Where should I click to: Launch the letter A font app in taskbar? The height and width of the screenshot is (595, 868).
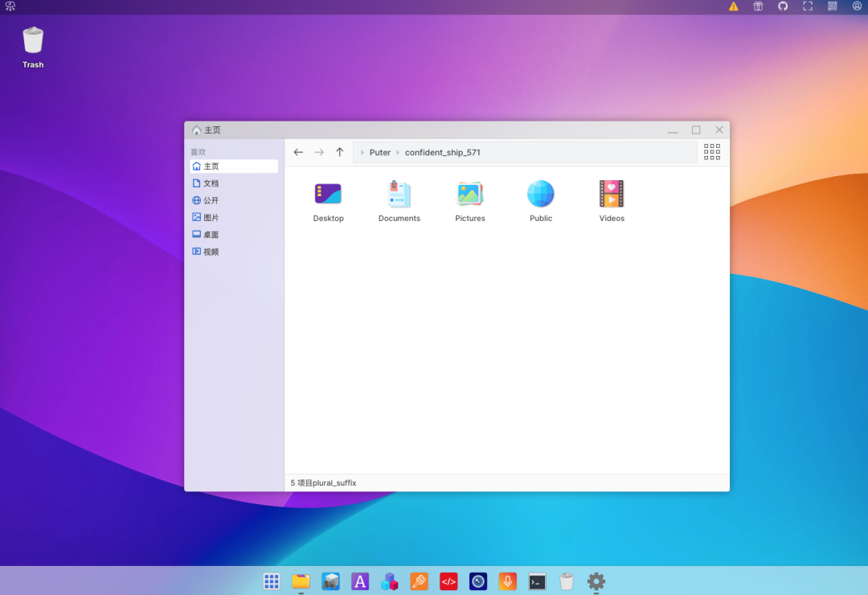(x=360, y=581)
